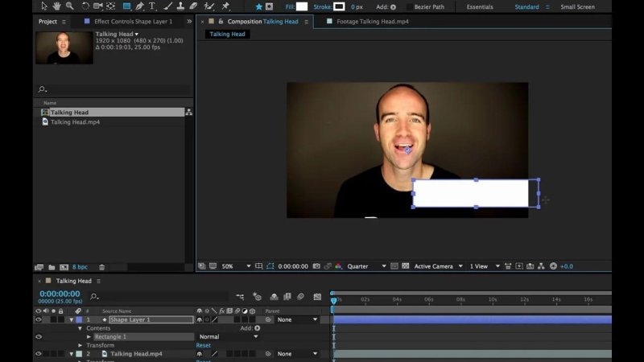Take a snapshot with the camera icon
The height and width of the screenshot is (362, 644).
[316, 266]
